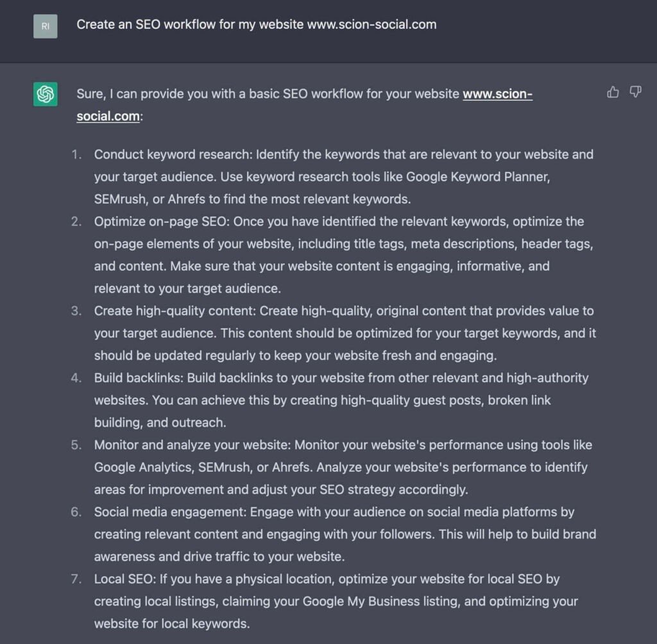657x644 pixels.
Task: Click the list number 4 marker
Action: (x=76, y=378)
